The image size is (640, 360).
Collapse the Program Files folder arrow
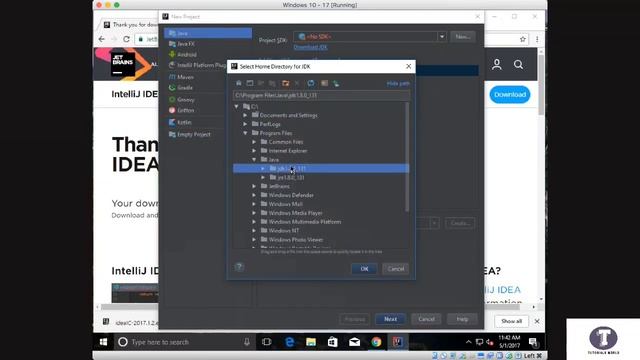click(x=245, y=133)
